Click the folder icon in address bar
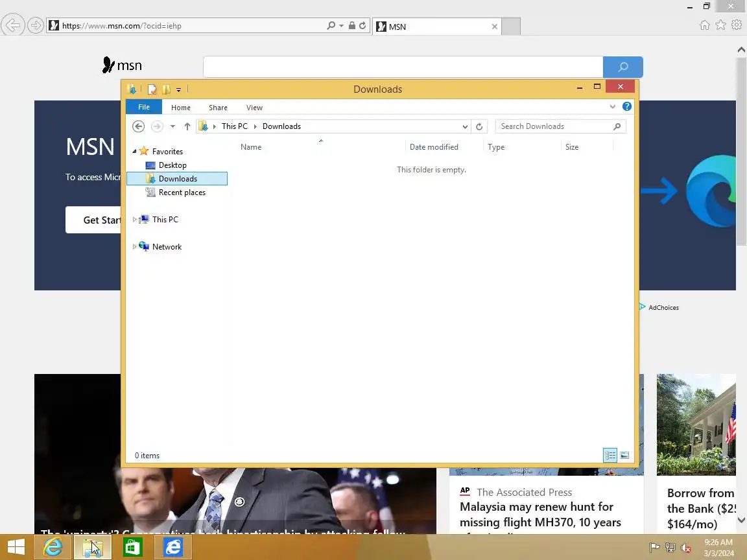The image size is (747, 560). coord(204,126)
